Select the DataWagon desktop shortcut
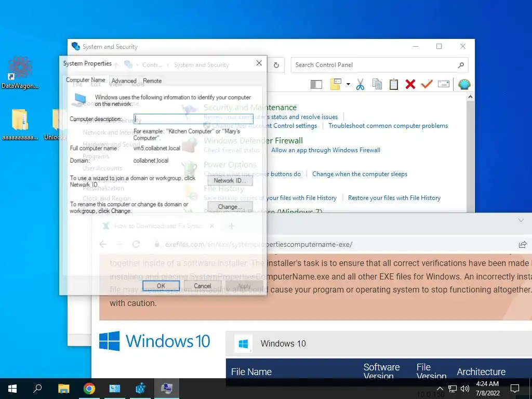Image resolution: width=532 pixels, height=399 pixels. click(x=20, y=73)
